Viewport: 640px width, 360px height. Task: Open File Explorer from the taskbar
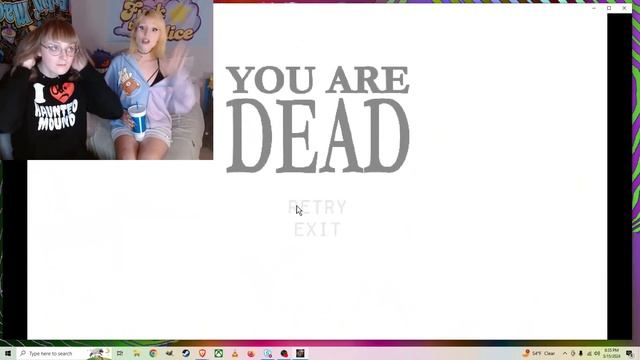point(137,353)
